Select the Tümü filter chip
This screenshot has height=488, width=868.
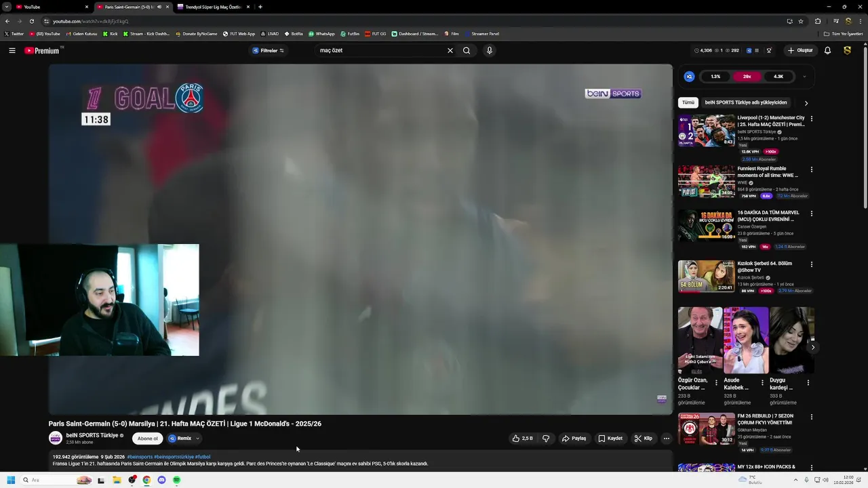[x=688, y=102]
